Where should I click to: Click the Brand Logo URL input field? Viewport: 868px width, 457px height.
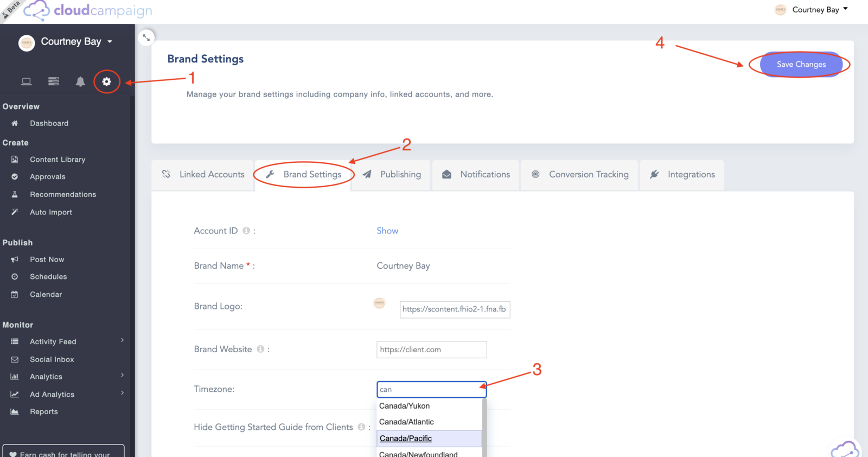click(x=455, y=309)
